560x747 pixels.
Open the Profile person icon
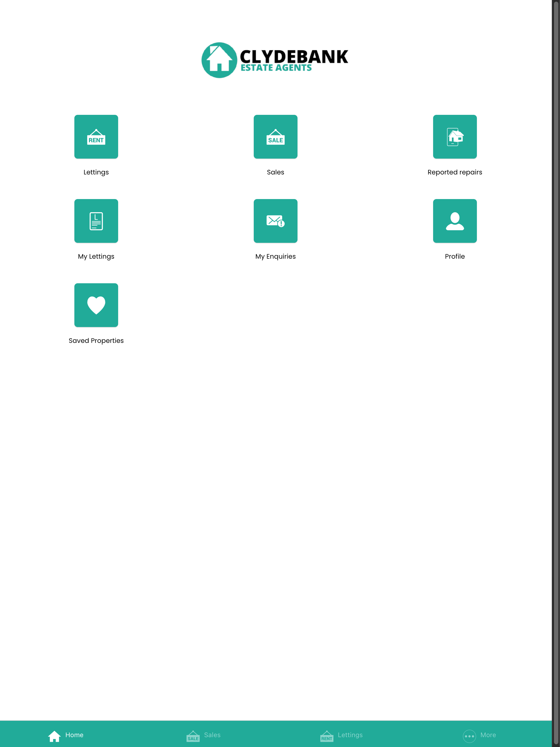pyautogui.click(x=455, y=221)
